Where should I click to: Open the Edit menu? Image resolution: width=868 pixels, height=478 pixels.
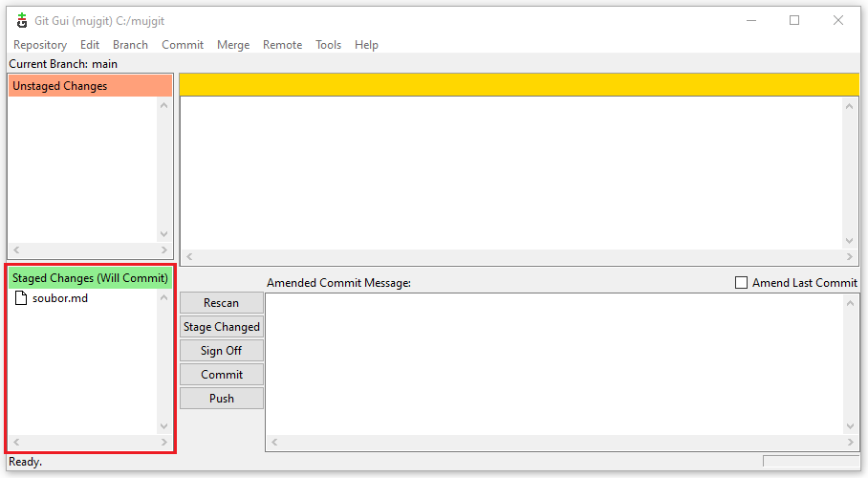[x=89, y=45]
